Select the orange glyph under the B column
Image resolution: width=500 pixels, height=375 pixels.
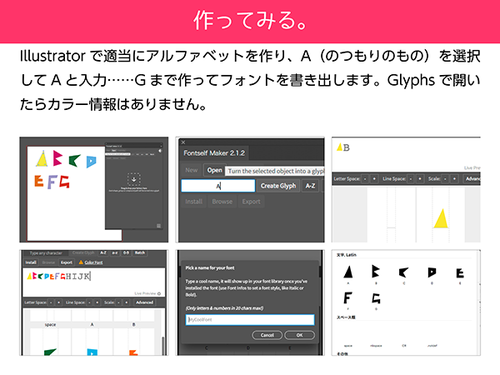[133, 353]
